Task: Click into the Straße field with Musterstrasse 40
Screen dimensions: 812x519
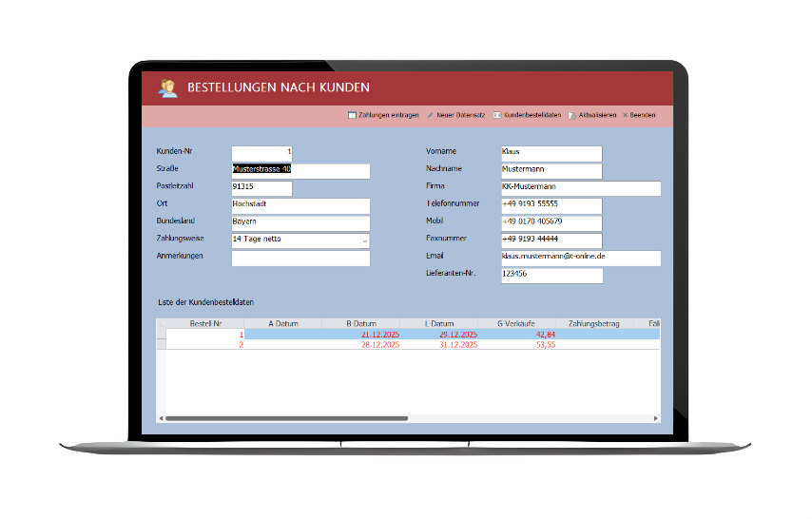Action: click(300, 171)
